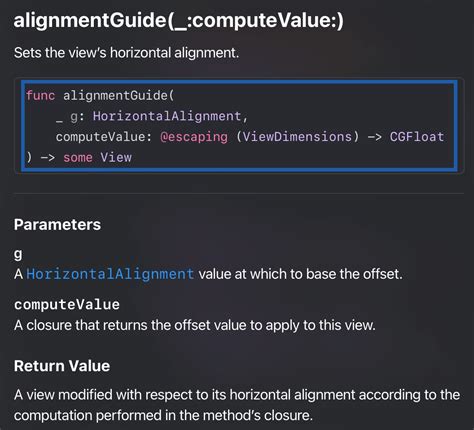Click the @escaping attribute in the code
Viewport: 474px width, 430px height.
coord(194,137)
